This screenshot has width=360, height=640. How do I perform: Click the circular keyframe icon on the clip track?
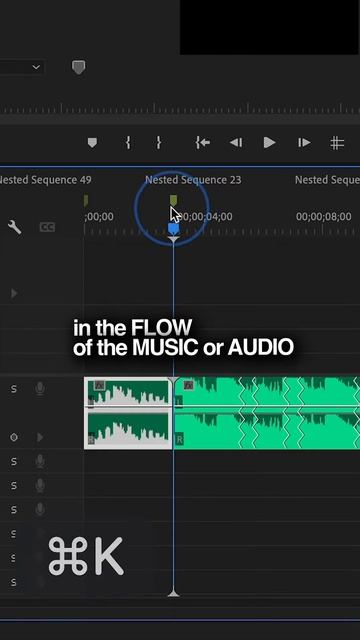(14, 437)
